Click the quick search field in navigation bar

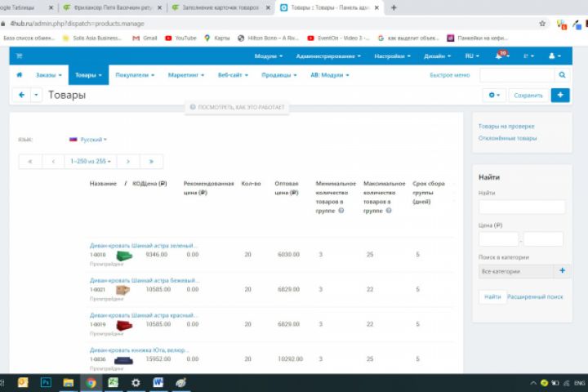click(x=517, y=75)
